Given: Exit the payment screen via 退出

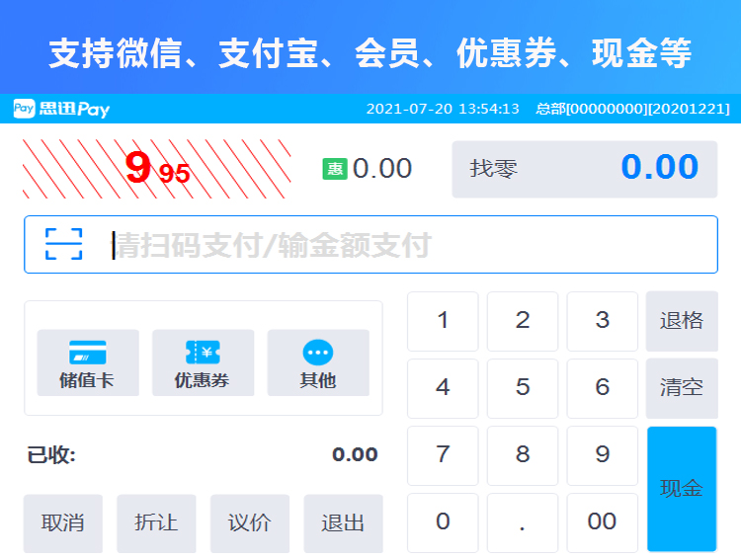Looking at the screenshot, I should pyautogui.click(x=343, y=522).
